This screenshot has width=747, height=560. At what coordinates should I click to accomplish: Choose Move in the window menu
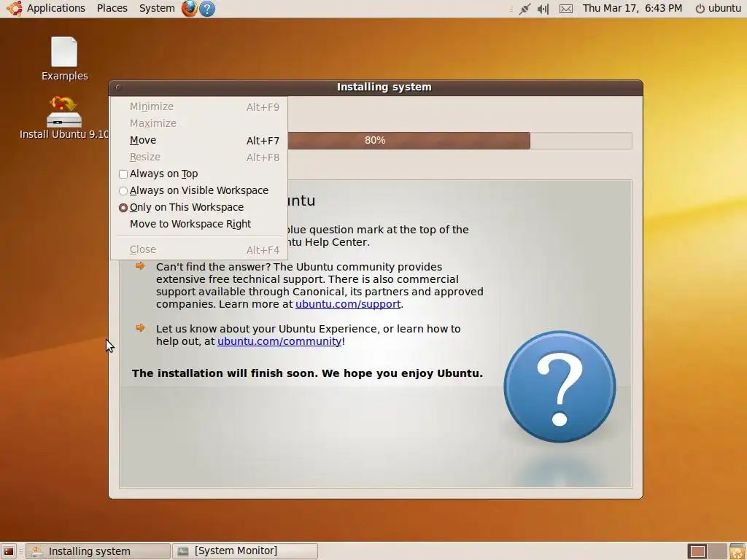click(198, 140)
